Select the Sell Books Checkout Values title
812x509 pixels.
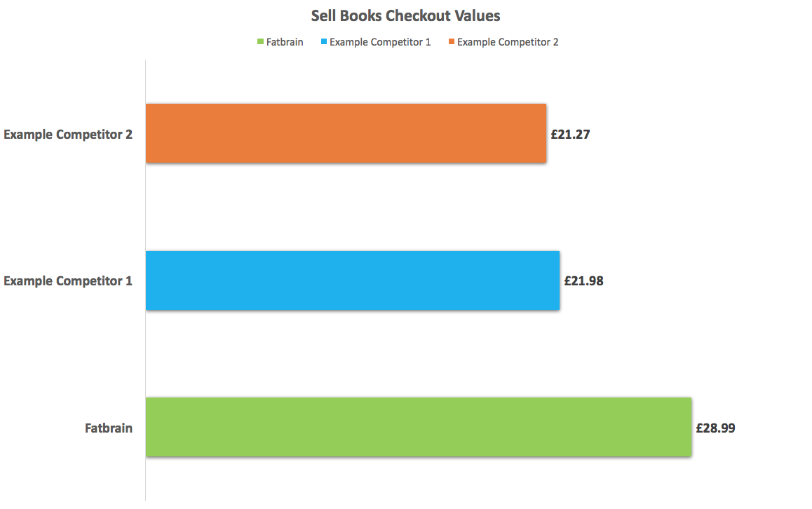405,15
